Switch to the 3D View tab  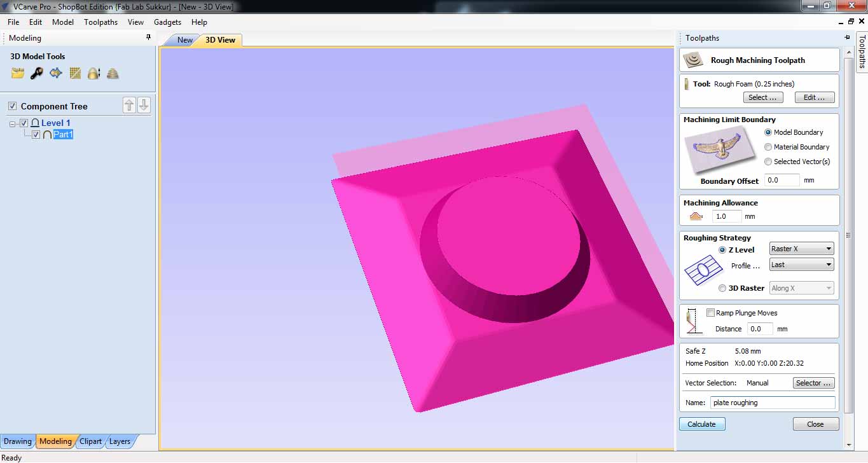point(220,40)
